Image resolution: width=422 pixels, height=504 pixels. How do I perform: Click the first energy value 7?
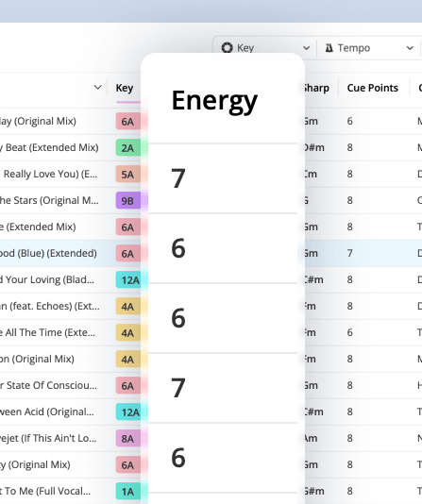[178, 178]
